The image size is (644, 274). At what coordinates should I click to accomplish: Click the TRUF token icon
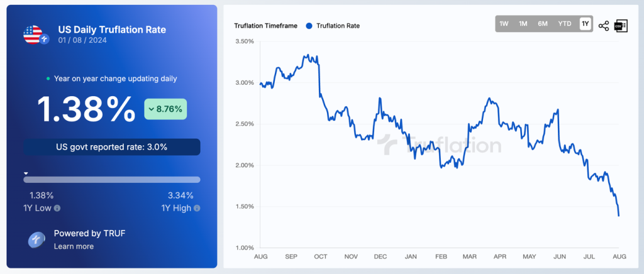(37, 239)
